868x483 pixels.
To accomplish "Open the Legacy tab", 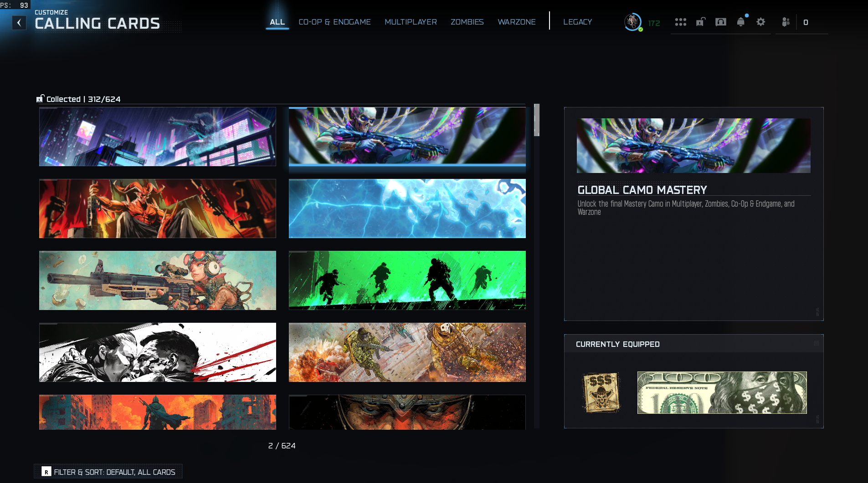I will click(578, 22).
